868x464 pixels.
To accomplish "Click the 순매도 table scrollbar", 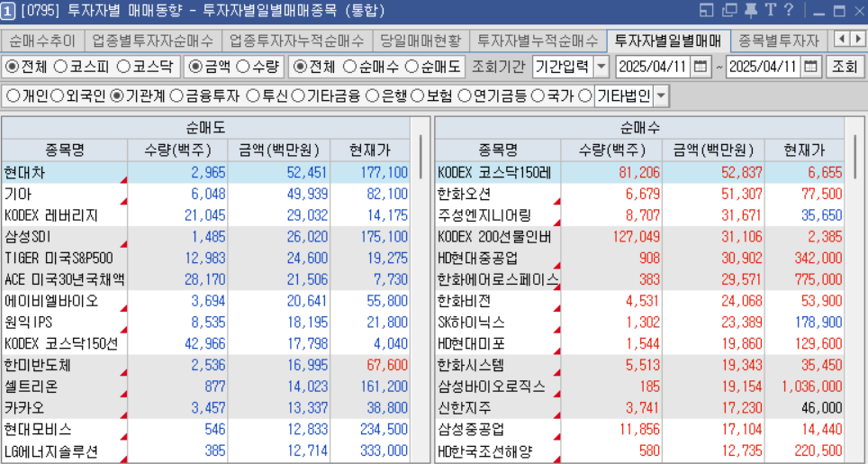I will pyautogui.click(x=420, y=156).
